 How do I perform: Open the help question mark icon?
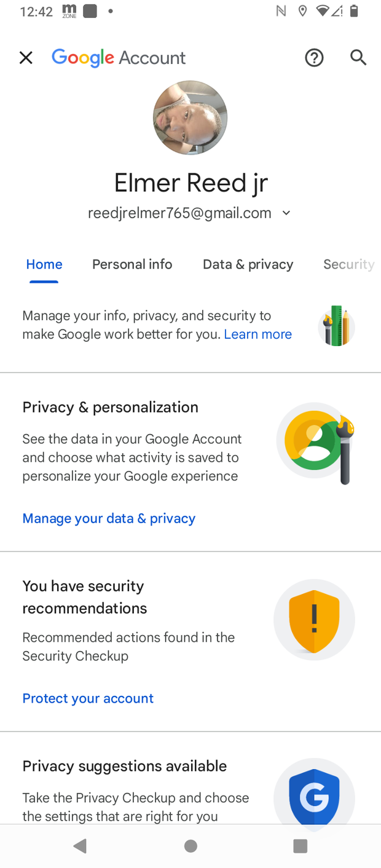coord(314,58)
